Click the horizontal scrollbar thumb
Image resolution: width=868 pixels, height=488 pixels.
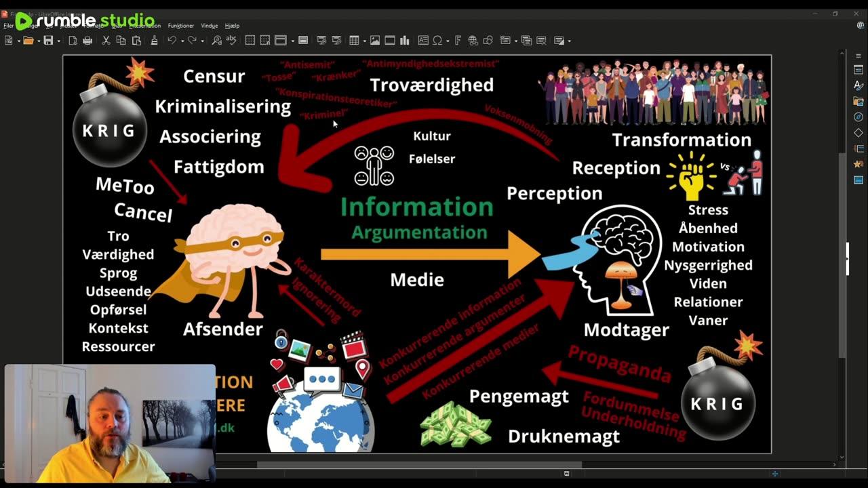[x=419, y=465]
